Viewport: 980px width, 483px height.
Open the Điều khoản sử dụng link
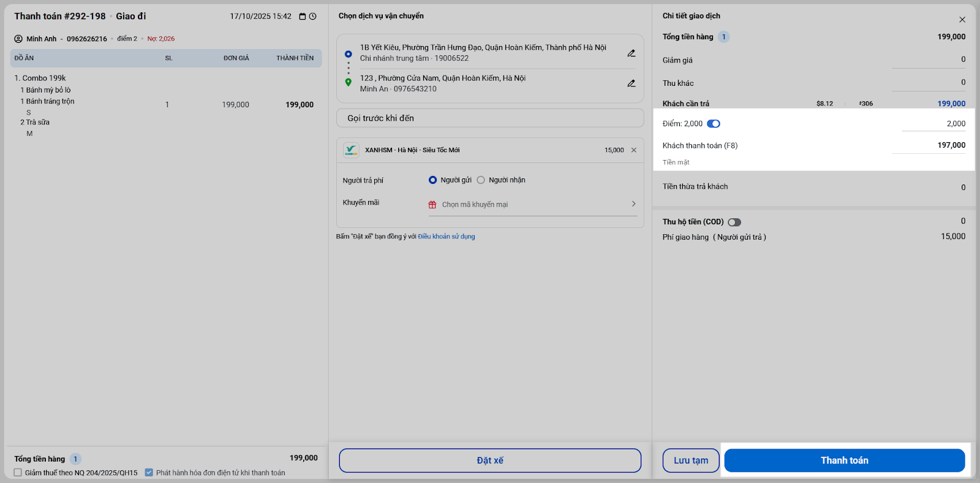point(447,237)
